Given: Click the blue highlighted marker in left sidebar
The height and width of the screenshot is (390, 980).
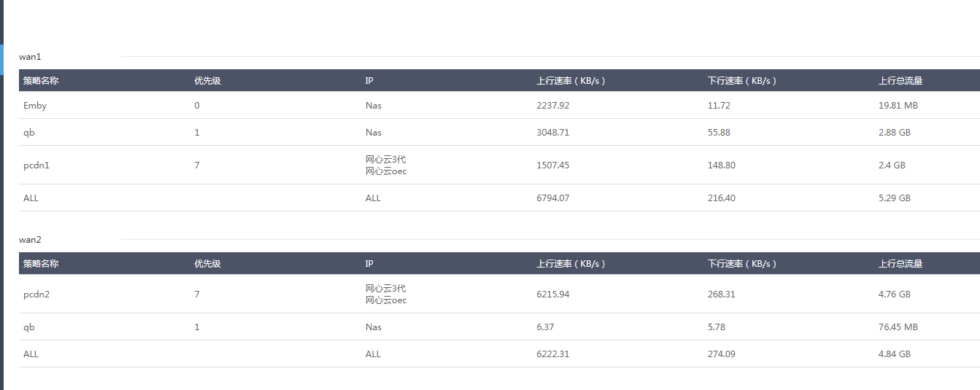Looking at the screenshot, I should [x=1, y=59].
